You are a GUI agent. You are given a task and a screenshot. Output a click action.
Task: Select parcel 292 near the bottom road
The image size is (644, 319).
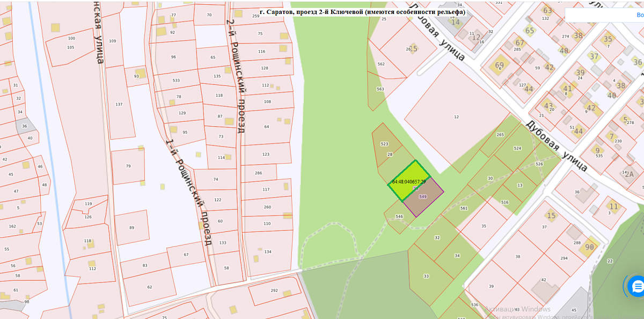pyautogui.click(x=274, y=291)
